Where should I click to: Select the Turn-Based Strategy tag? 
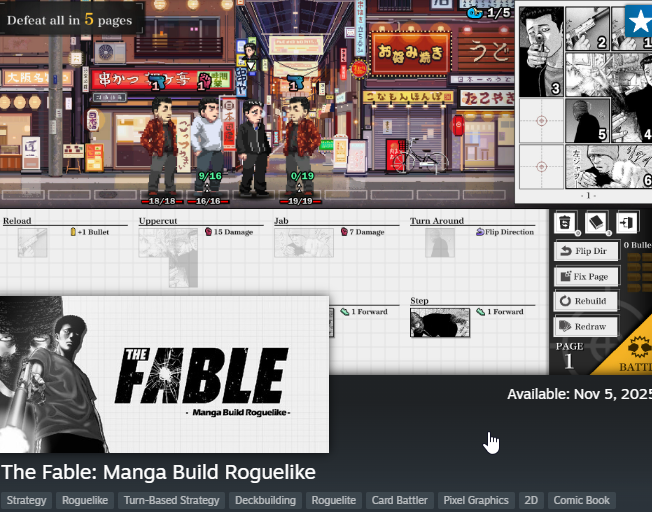coord(171,500)
